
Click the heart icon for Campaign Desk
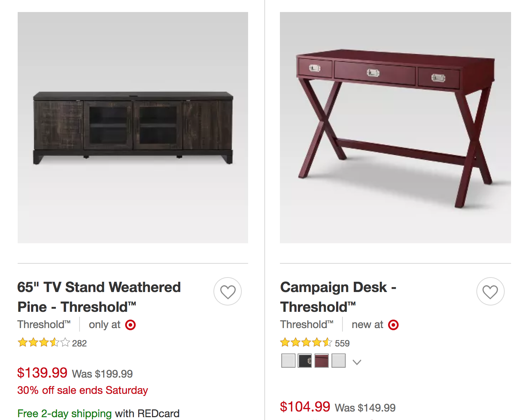(490, 292)
